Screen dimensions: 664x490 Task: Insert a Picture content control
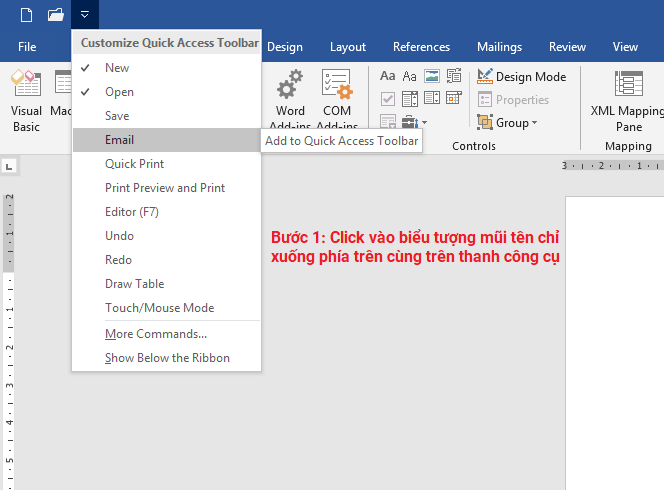[x=432, y=76]
